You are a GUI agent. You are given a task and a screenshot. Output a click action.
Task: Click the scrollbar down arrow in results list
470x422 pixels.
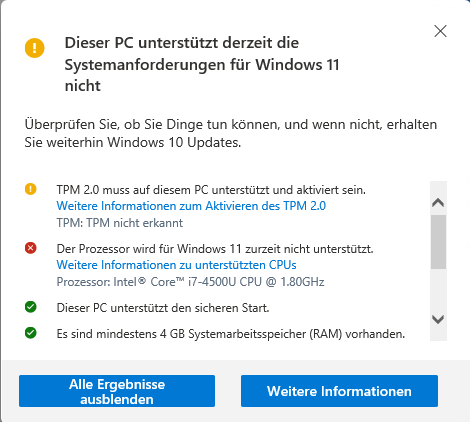tap(438, 319)
